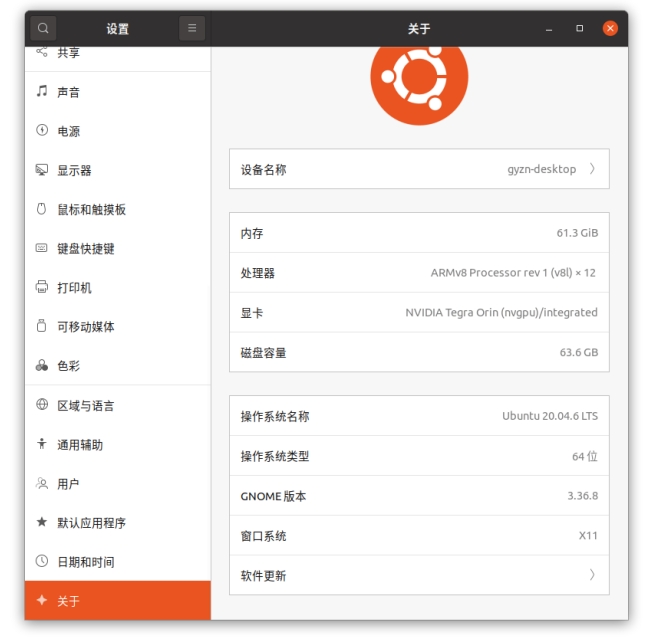Click the ARMv8 Processor rev 1 value
This screenshot has height=638, width=658.
coord(513,273)
